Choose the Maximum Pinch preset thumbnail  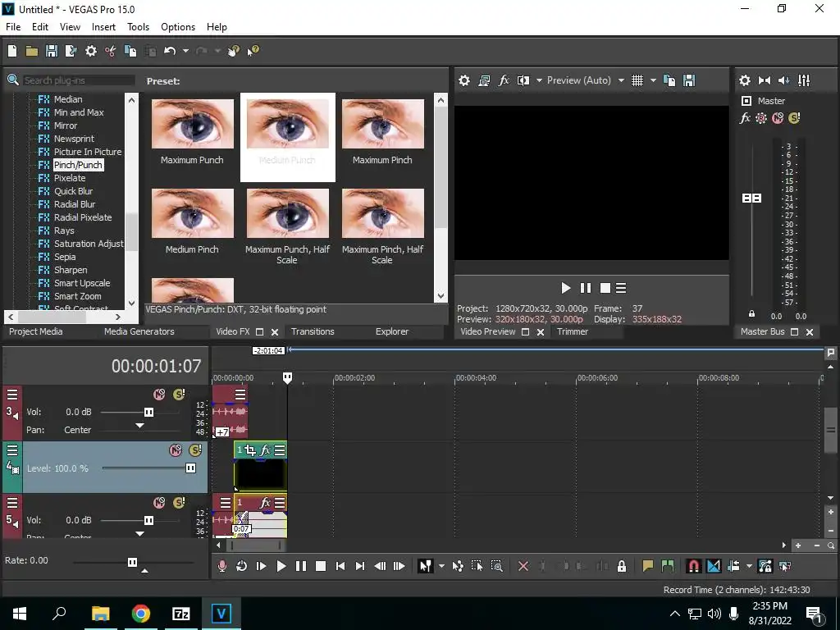pyautogui.click(x=382, y=124)
